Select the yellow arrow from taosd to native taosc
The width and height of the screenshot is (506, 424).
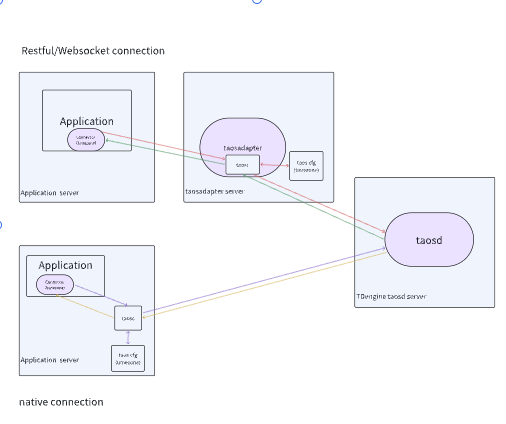point(264,285)
